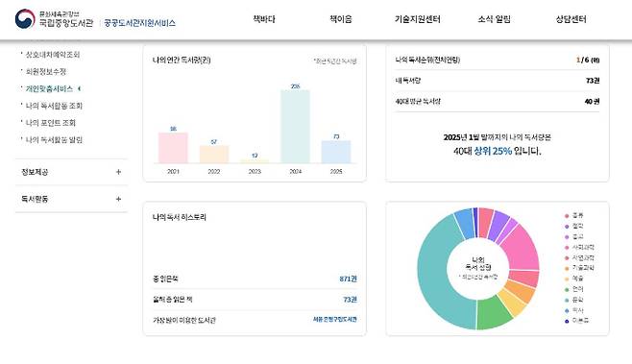Click the 73권 value for this year's books
This screenshot has width=632, height=364.
(x=351, y=300)
